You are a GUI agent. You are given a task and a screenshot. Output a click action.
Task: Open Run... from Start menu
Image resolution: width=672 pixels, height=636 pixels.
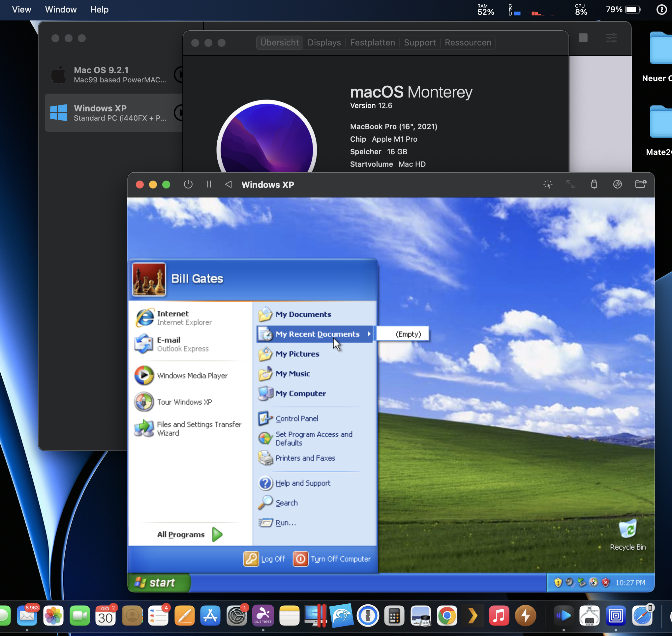[x=285, y=523]
